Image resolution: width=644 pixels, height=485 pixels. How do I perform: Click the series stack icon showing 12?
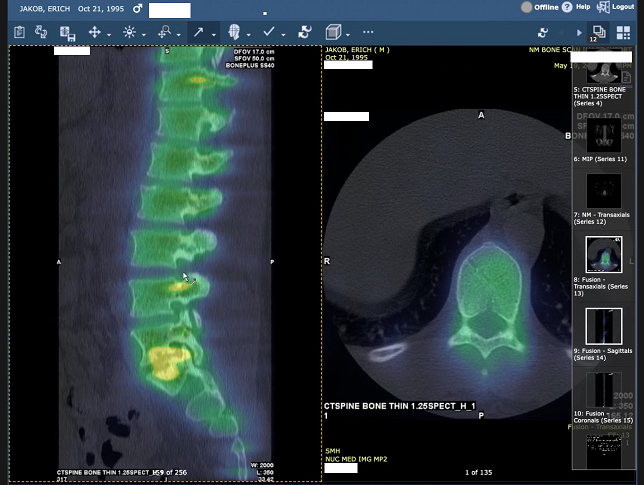pyautogui.click(x=598, y=32)
